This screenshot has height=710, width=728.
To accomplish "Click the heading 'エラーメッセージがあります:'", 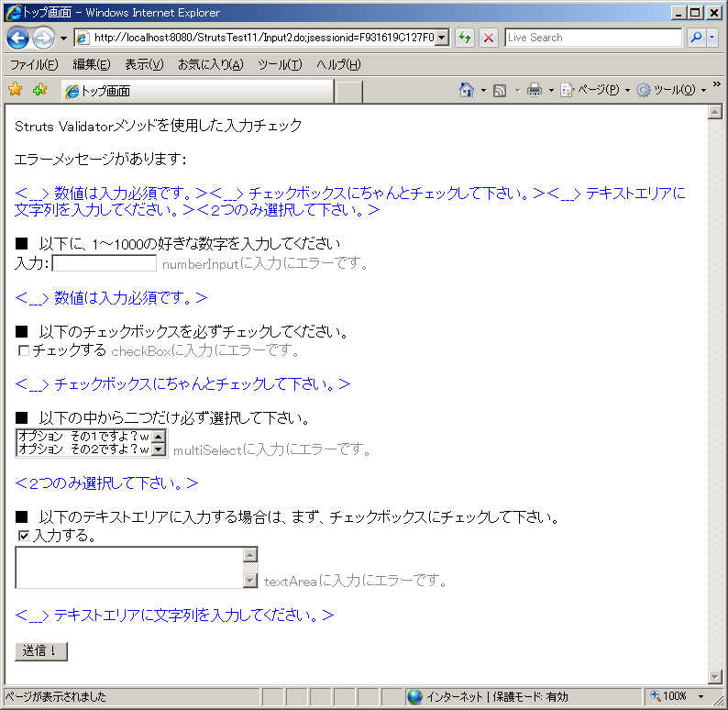I will click(x=101, y=160).
